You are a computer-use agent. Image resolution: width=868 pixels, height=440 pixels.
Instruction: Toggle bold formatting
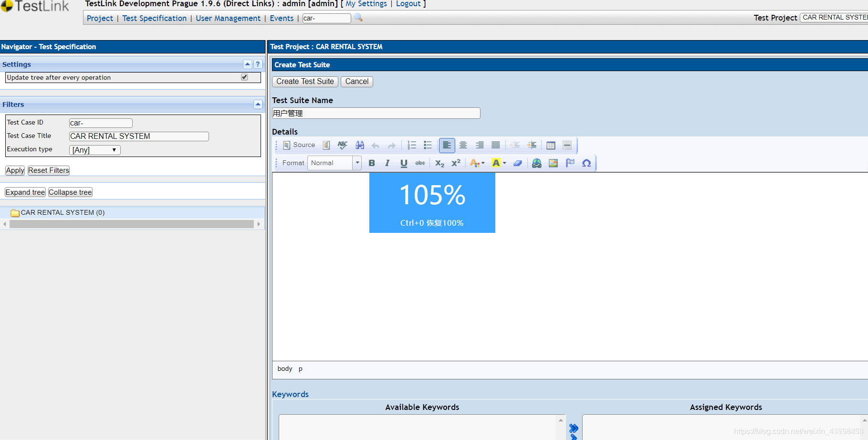coord(372,163)
